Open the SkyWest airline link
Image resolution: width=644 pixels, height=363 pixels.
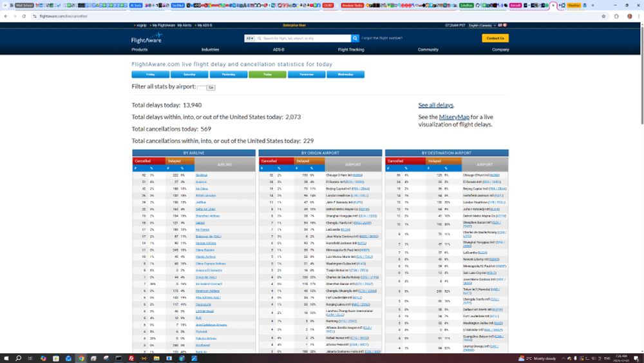point(201,175)
